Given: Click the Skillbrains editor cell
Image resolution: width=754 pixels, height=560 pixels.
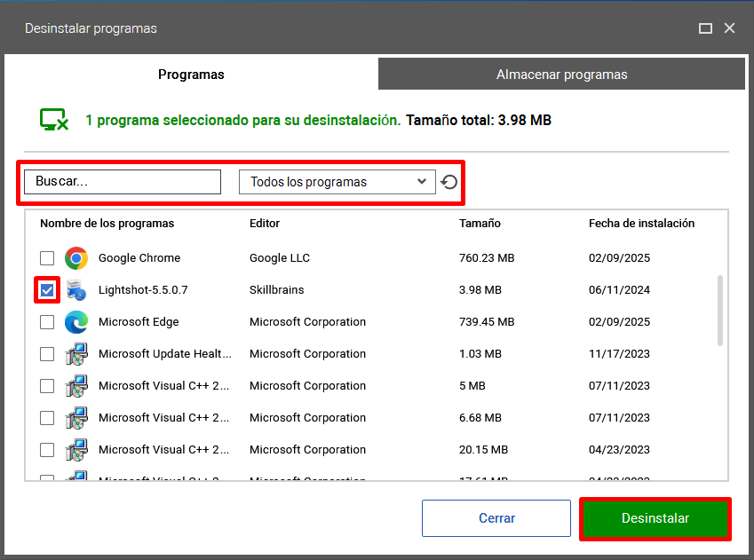Looking at the screenshot, I should [276, 290].
